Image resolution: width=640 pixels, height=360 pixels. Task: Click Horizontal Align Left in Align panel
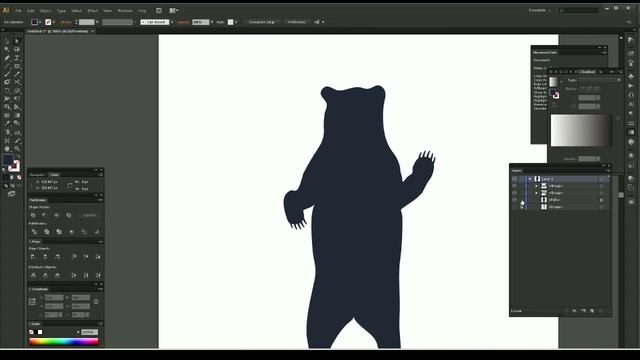click(33, 256)
